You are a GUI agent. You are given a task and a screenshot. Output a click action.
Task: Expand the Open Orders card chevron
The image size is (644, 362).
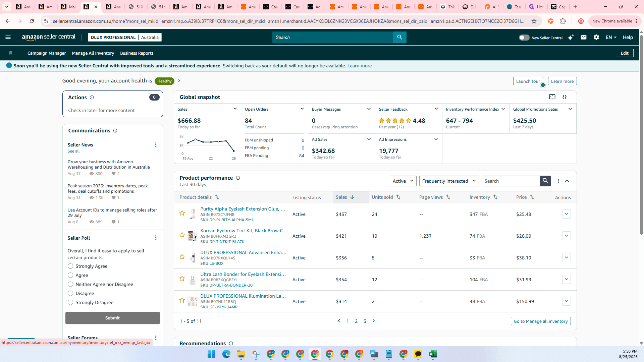point(302,109)
